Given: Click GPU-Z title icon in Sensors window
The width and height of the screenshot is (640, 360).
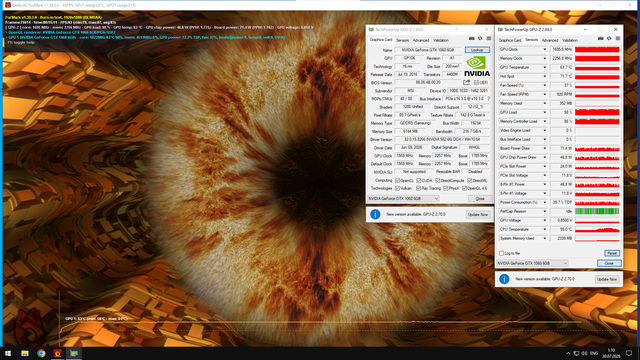Looking at the screenshot, I should click(500, 30).
